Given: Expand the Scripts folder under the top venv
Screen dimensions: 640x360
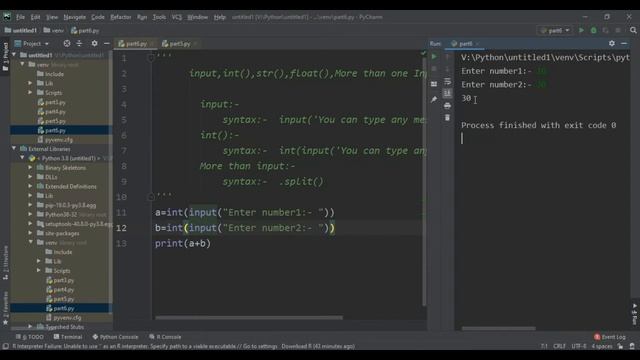Looking at the screenshot, I should (x=30, y=93).
